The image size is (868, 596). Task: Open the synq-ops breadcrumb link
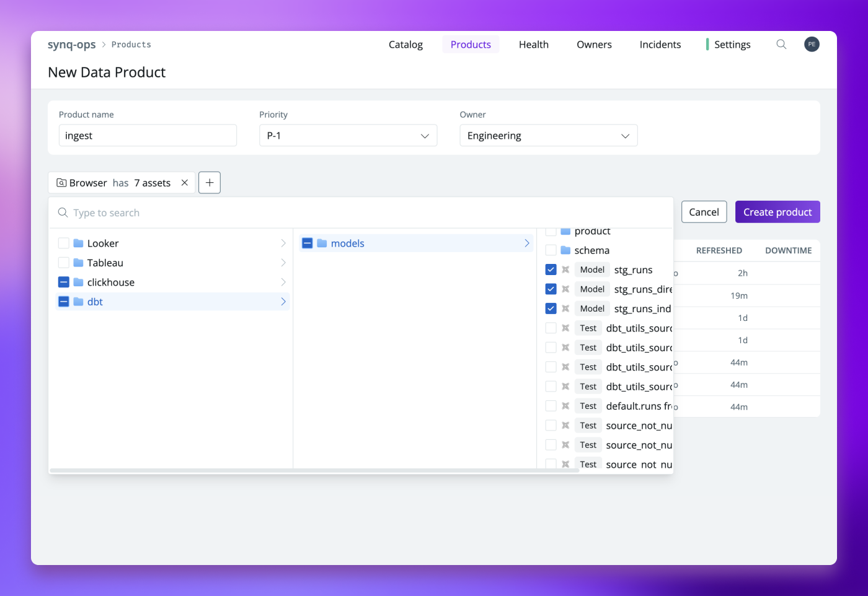point(72,45)
